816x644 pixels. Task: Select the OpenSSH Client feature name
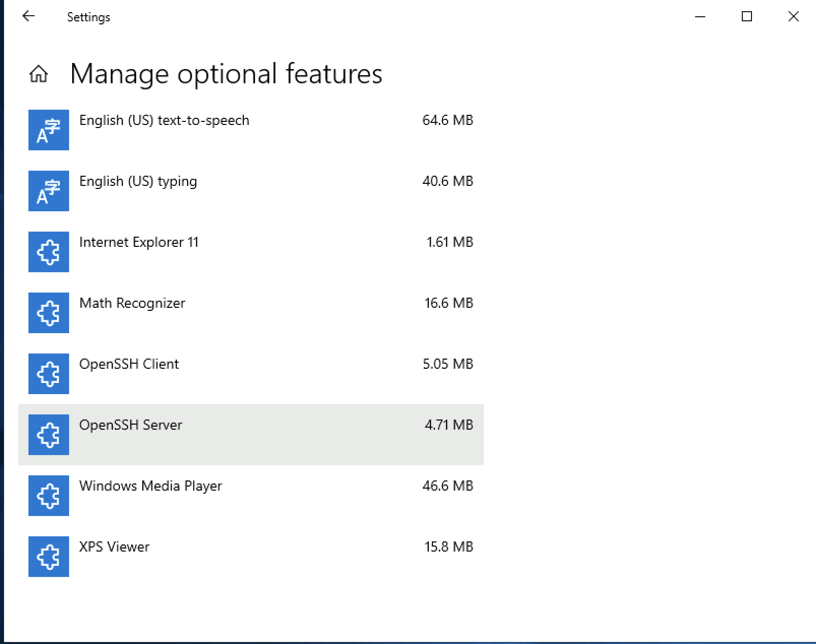(x=129, y=365)
